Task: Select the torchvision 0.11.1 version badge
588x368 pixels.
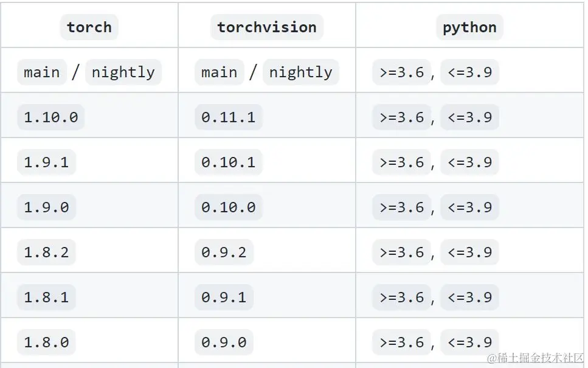Action: [229, 117]
